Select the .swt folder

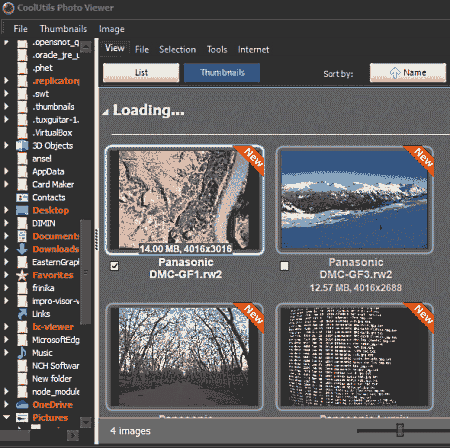click(41, 94)
